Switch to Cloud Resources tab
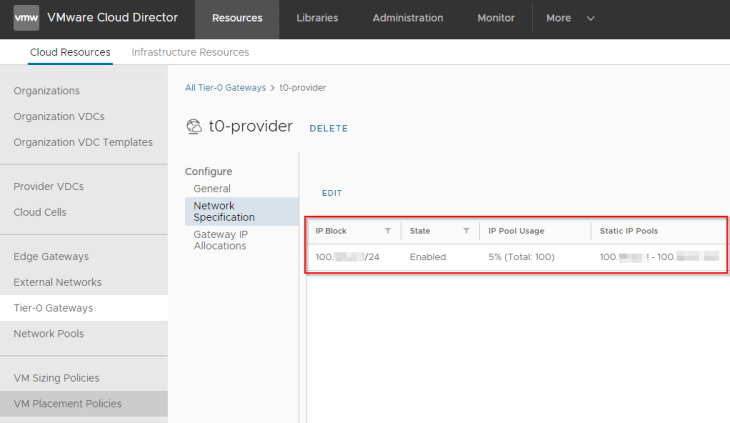Viewport: 730px width, 423px height. (x=70, y=52)
